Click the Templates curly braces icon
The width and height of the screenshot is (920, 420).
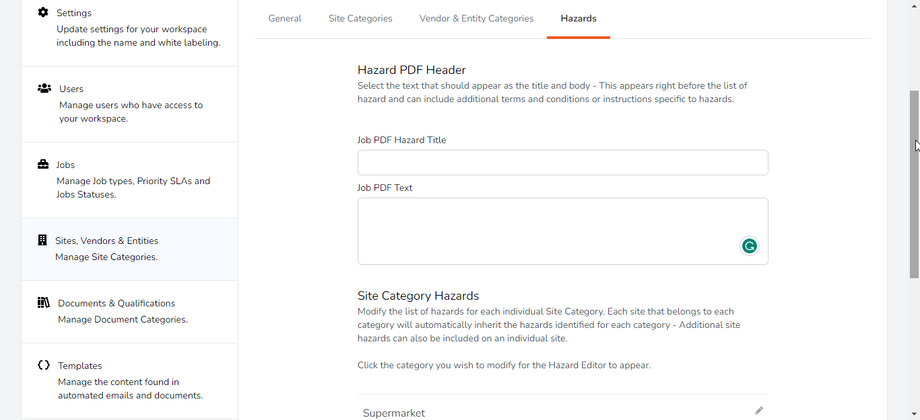[x=43, y=365]
